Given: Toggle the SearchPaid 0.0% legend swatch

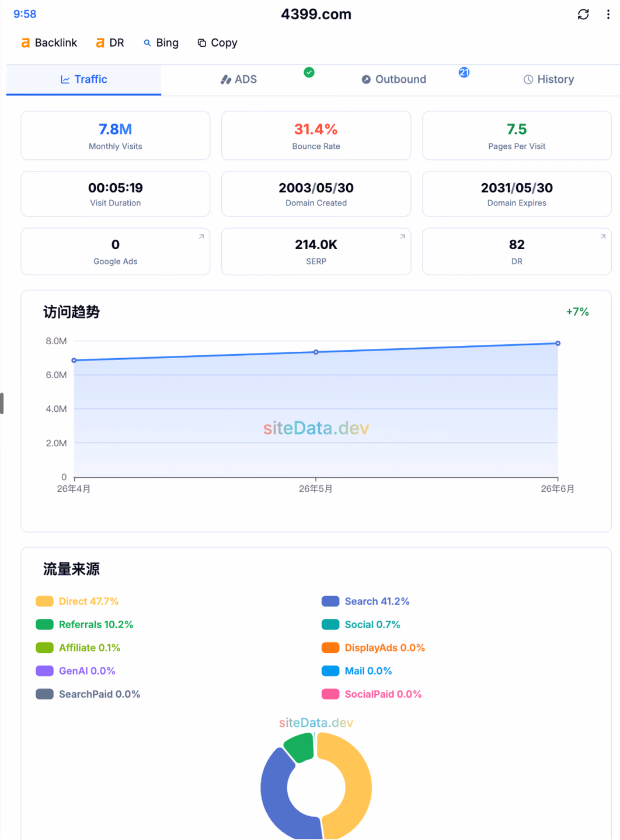Looking at the screenshot, I should pos(44,694).
